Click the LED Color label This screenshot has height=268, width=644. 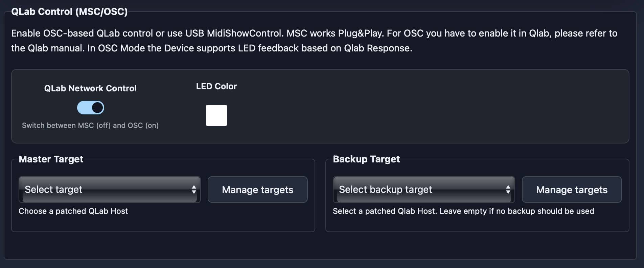click(x=216, y=86)
